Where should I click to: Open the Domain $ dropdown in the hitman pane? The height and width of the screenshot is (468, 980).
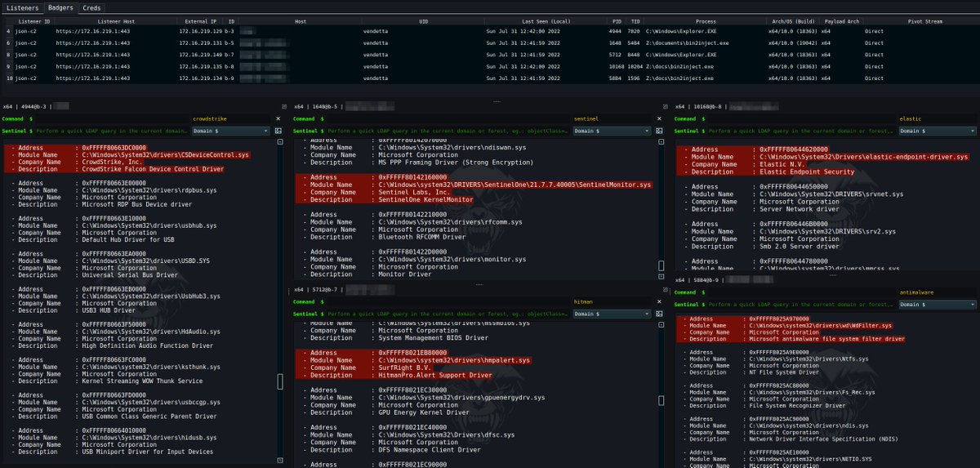(x=611, y=314)
